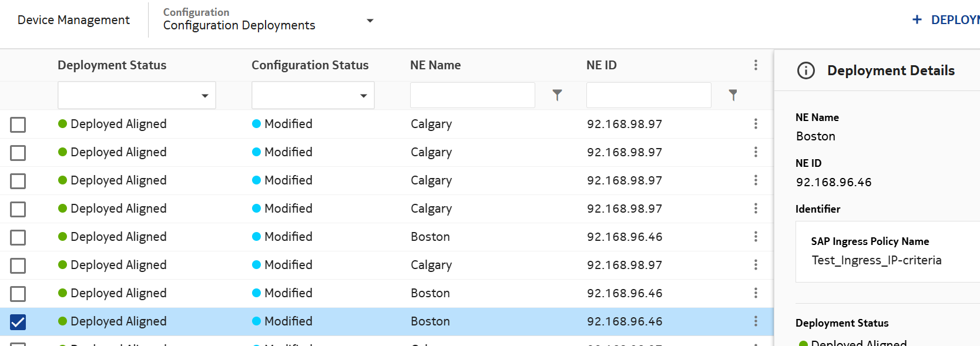Click the plus icon beside Deploy
The image size is (980, 346).
[x=917, y=20]
